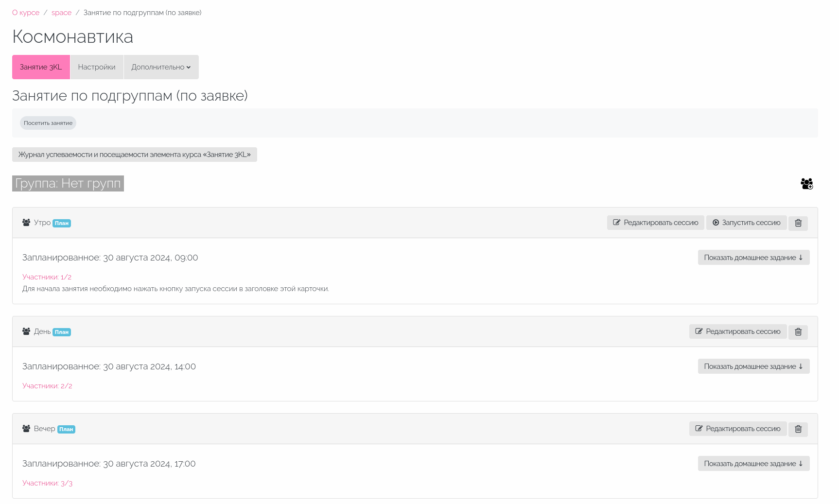The image size is (839, 504).
Task: Delete the День session with trash icon
Action: click(798, 332)
